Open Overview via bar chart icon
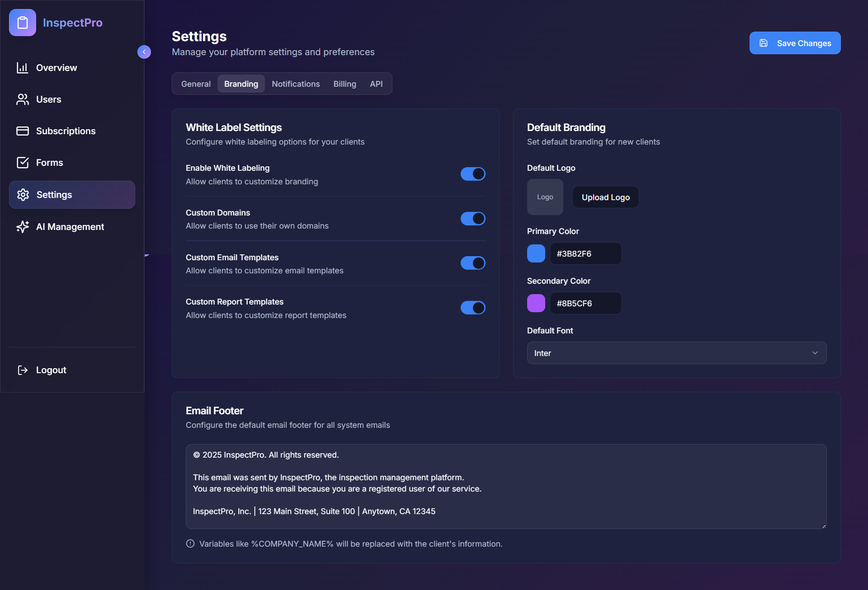 (x=23, y=68)
